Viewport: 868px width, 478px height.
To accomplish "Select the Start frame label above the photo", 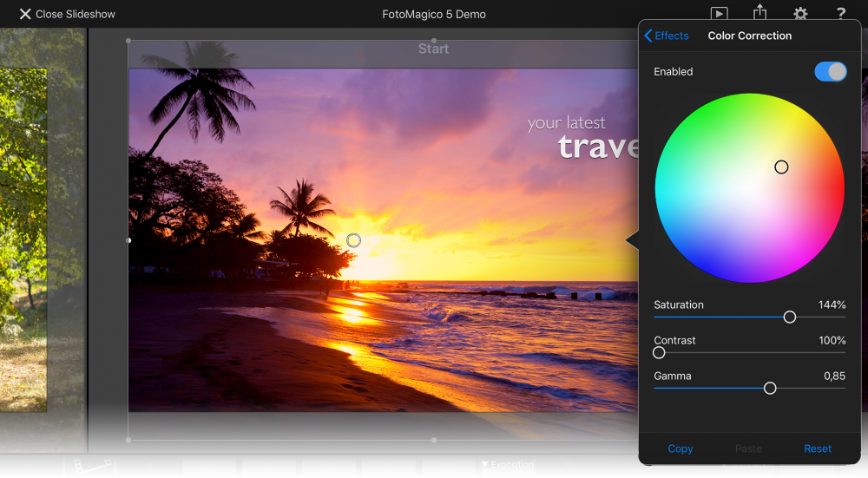I will click(433, 49).
